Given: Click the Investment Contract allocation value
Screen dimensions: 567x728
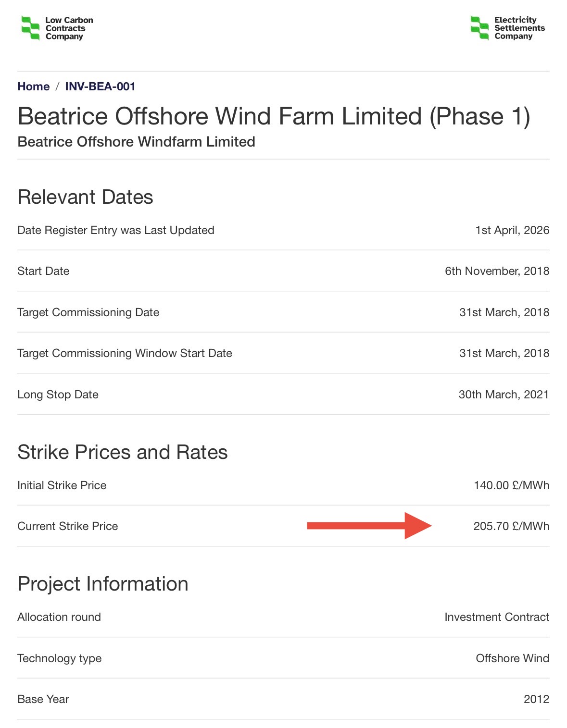Looking at the screenshot, I should [496, 617].
